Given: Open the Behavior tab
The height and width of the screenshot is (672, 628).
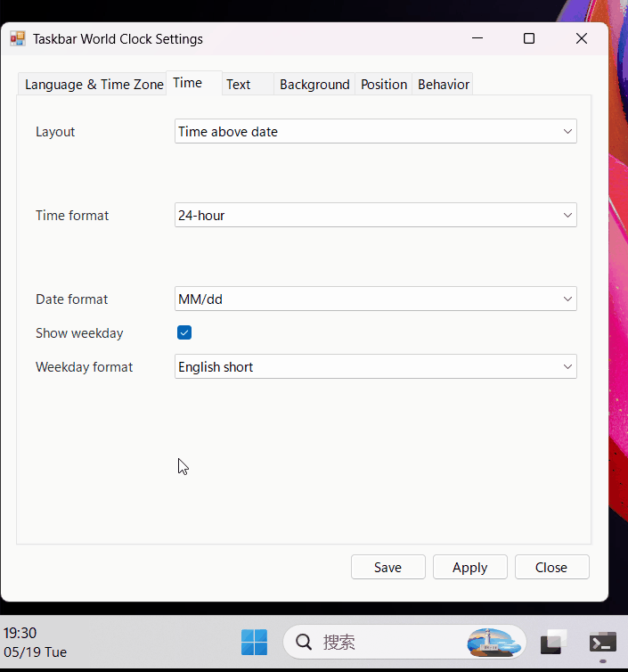Looking at the screenshot, I should point(443,84).
